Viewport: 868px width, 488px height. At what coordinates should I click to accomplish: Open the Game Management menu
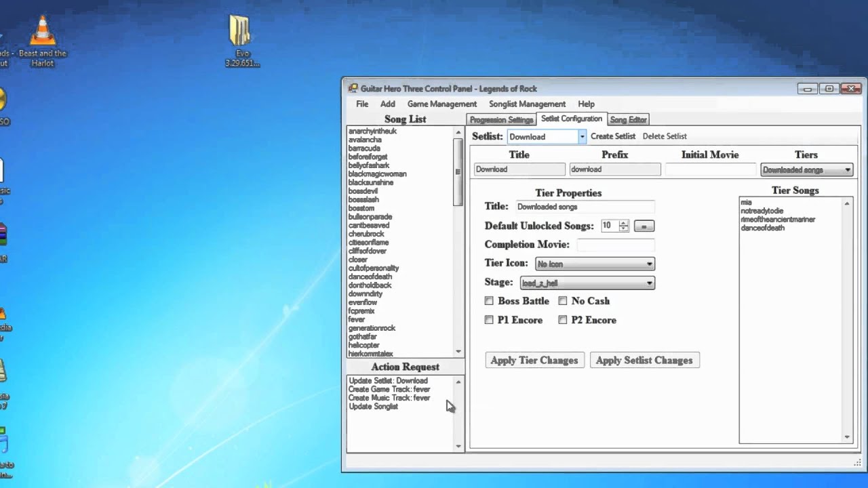click(x=441, y=104)
